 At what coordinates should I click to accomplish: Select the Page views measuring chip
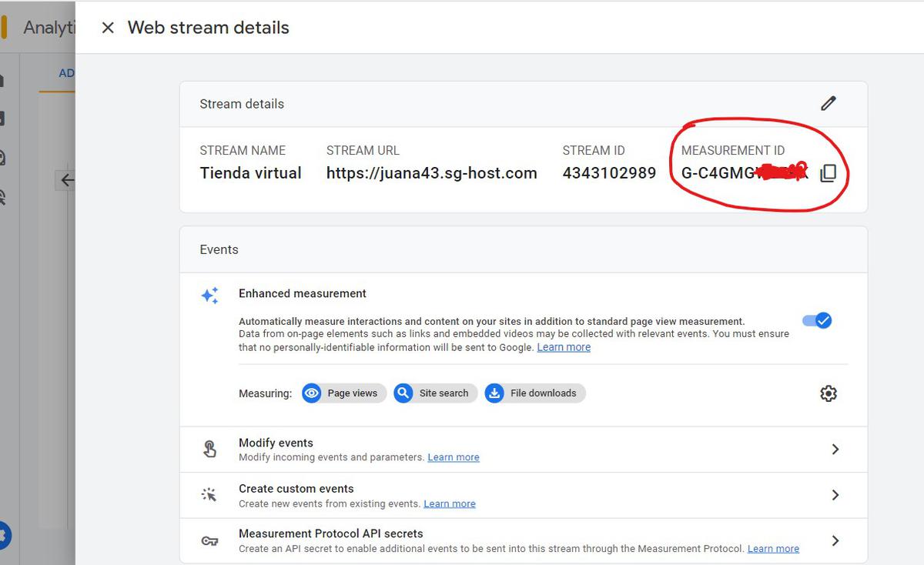tap(344, 393)
